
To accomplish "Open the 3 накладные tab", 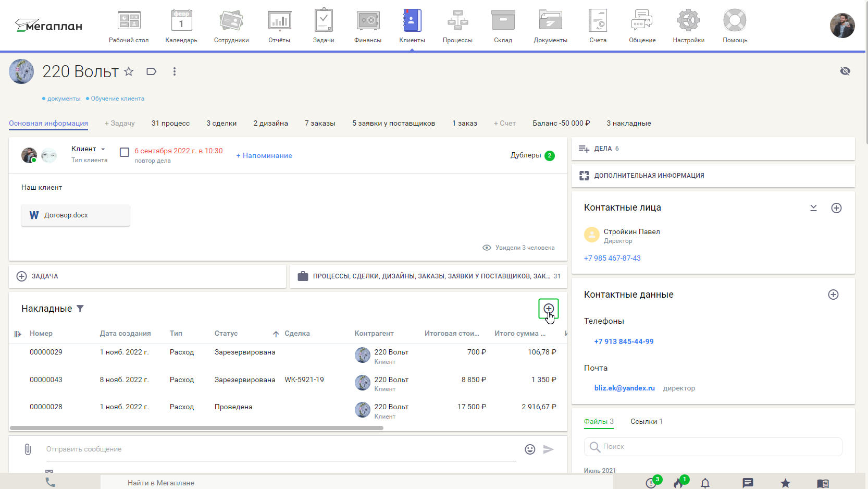I will (x=629, y=124).
